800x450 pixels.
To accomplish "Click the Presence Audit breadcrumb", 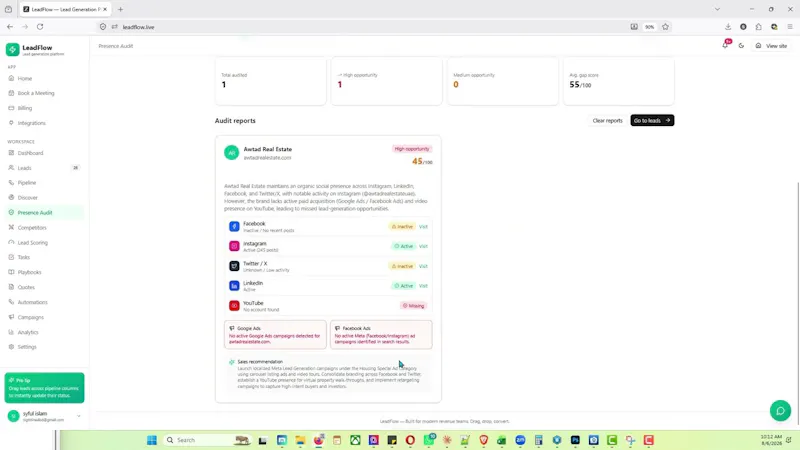I will [116, 46].
